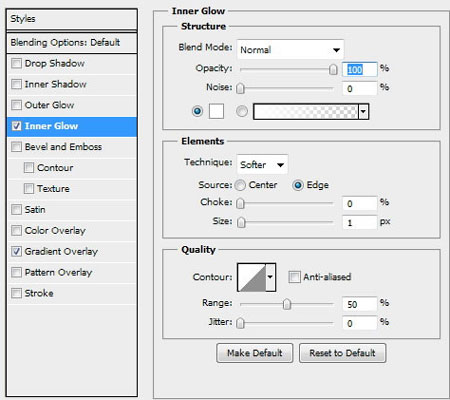The height and width of the screenshot is (400, 450).
Task: Select the Color Overlay style entry
Action: [72, 230]
